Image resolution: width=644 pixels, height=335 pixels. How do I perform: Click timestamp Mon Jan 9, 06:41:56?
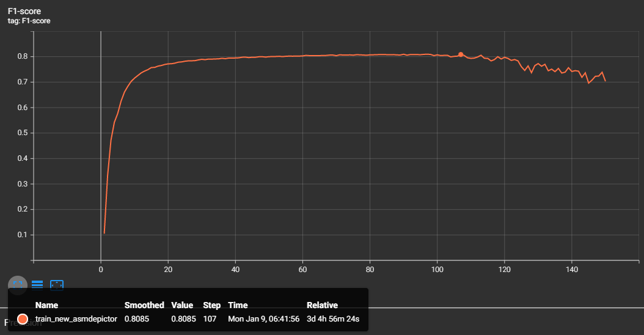coord(264,319)
